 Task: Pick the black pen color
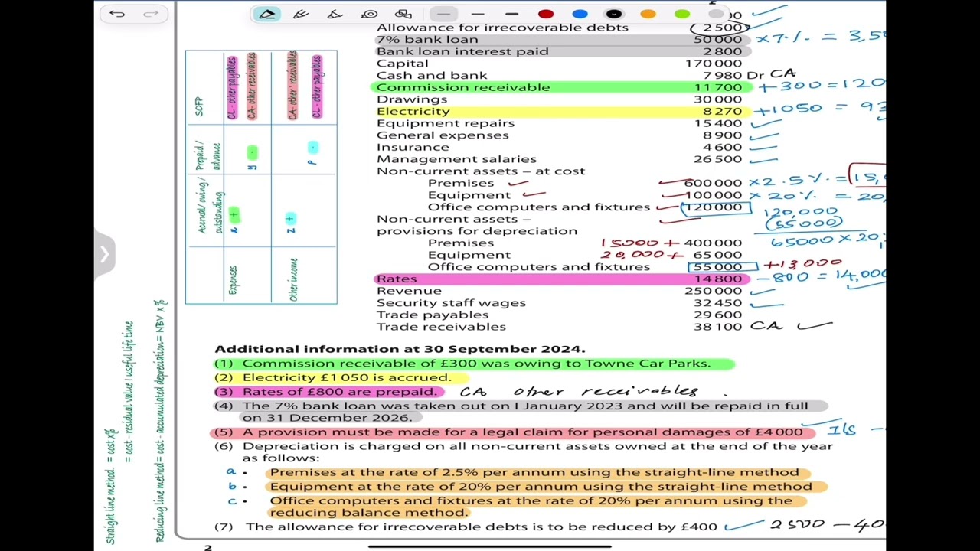613,14
